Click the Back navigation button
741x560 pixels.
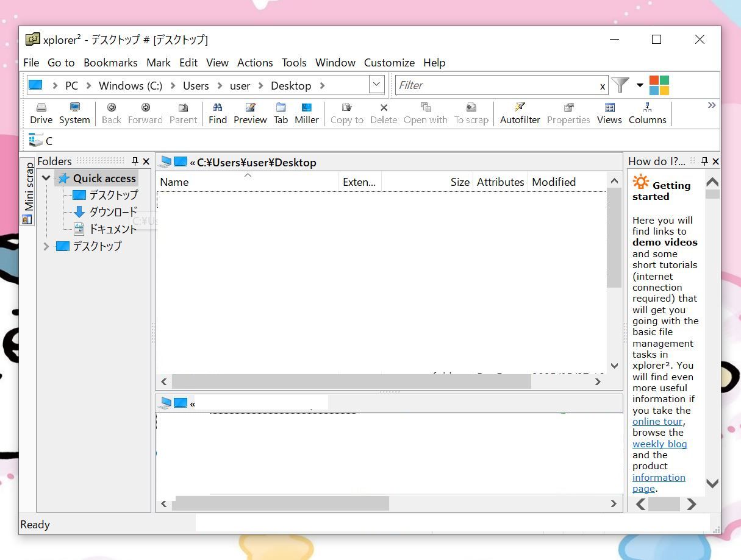click(111, 113)
